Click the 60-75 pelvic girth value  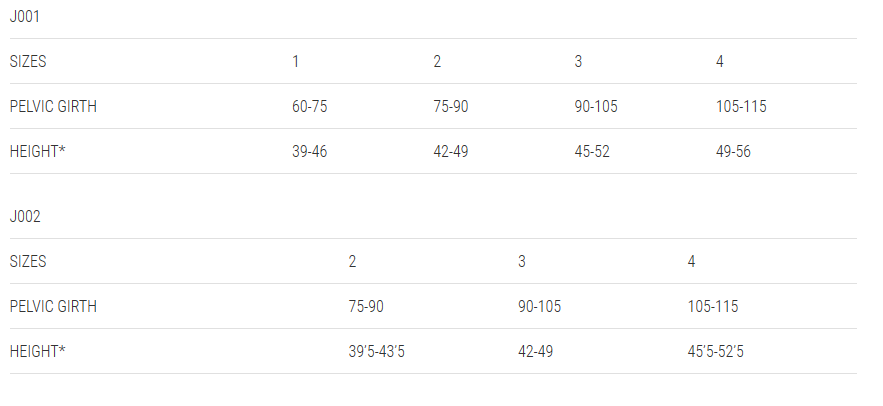[309, 106]
